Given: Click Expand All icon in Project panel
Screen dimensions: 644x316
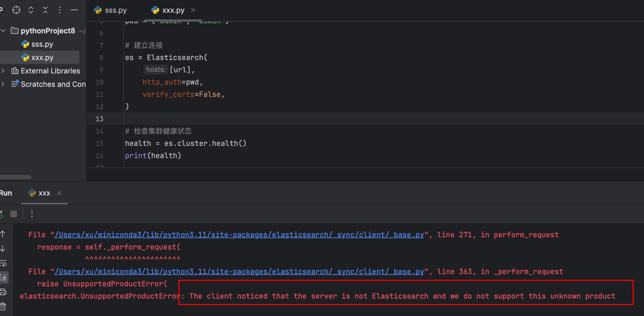Looking at the screenshot, I should tap(31, 10).
